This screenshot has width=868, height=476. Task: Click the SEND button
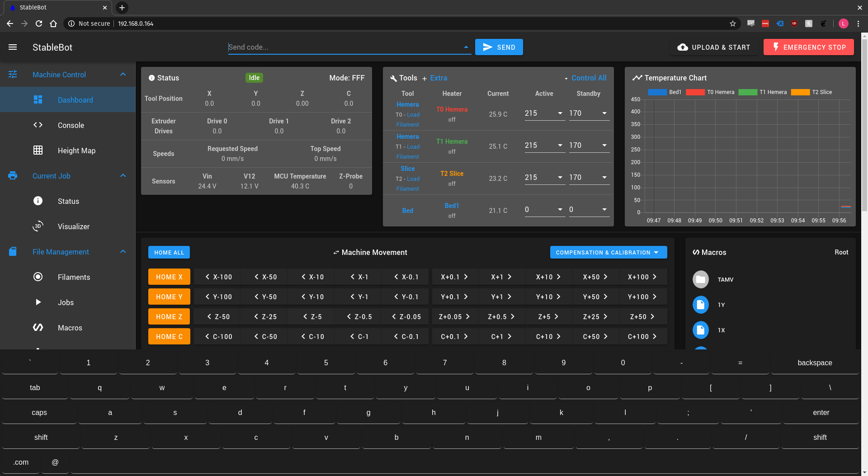[x=499, y=47]
